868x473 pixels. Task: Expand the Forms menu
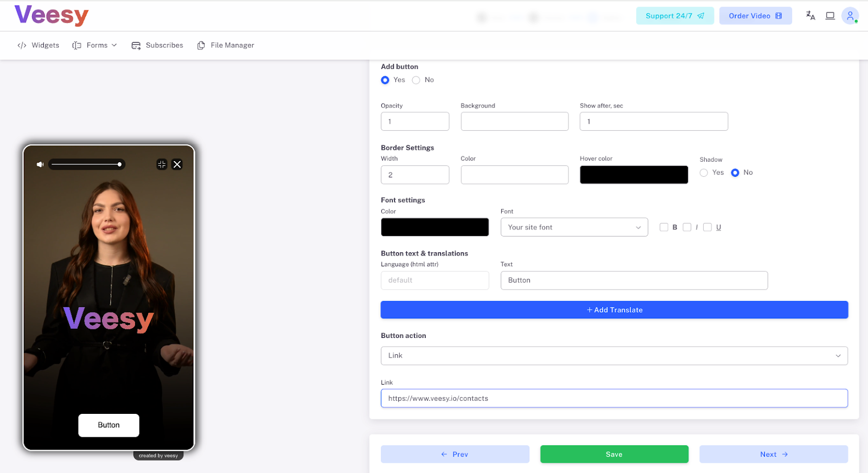click(x=95, y=46)
